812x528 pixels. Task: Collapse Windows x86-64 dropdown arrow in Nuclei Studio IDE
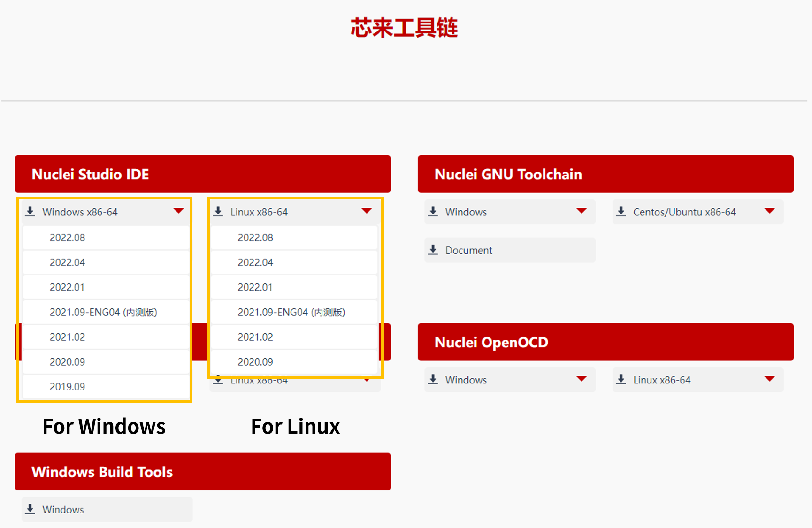(x=178, y=211)
